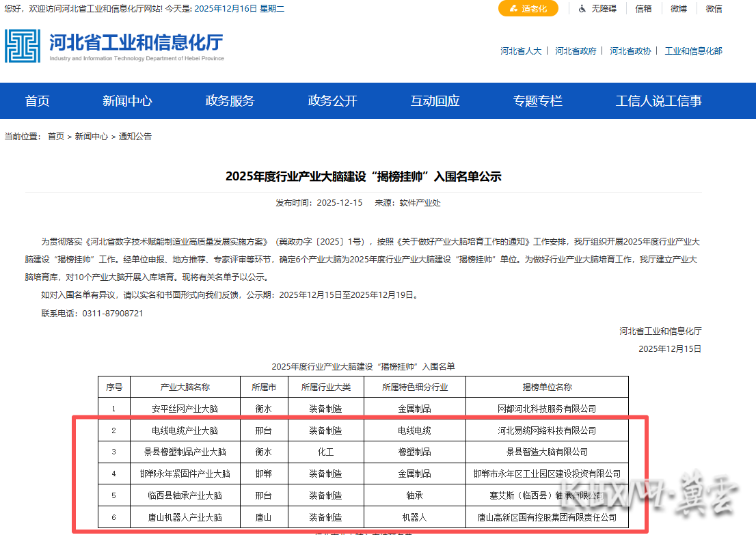Open the 互动回应 interaction menu
This screenshot has height=535, width=756.
pos(435,100)
